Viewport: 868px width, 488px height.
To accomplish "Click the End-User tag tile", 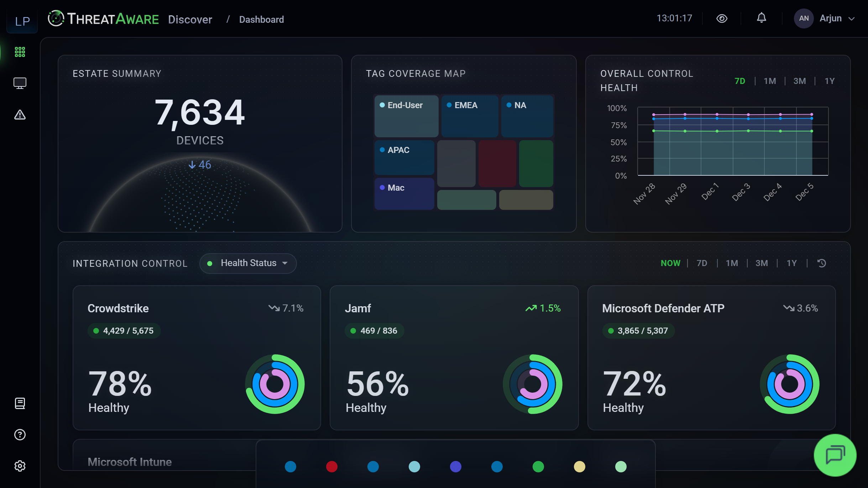I will click(x=406, y=116).
